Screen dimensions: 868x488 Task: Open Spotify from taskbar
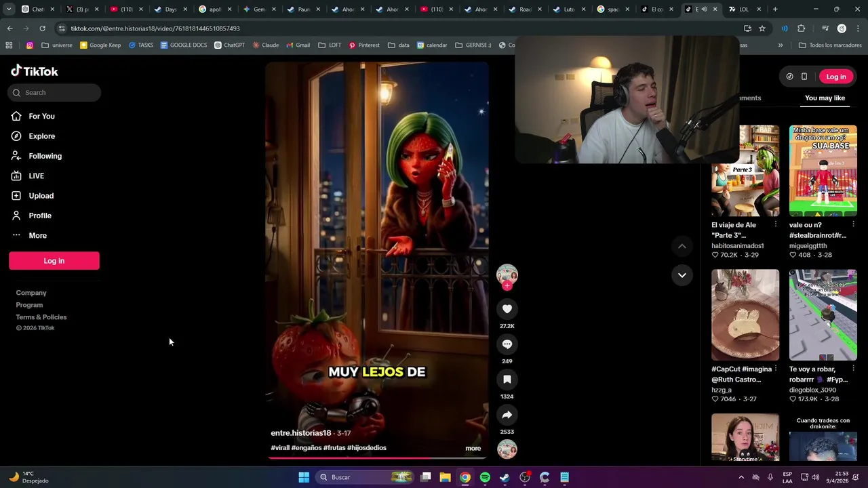click(x=485, y=477)
